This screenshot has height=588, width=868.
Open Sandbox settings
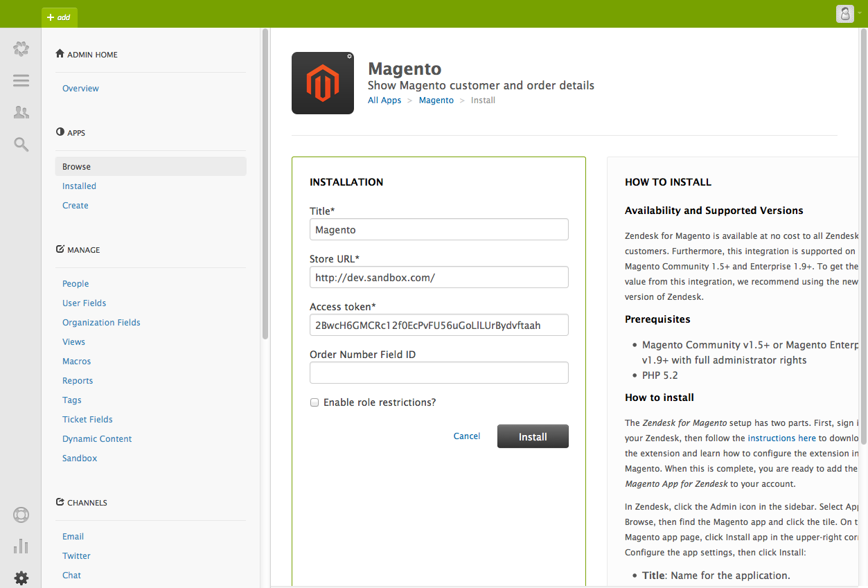tap(80, 458)
